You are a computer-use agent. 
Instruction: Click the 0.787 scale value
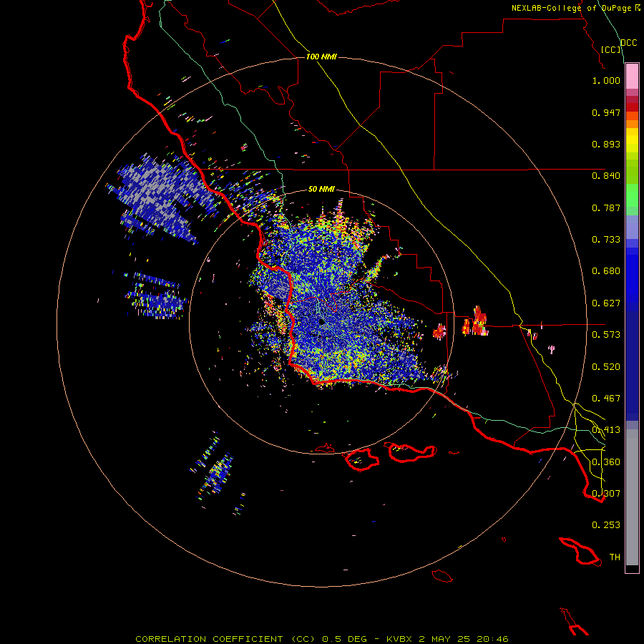(x=606, y=208)
